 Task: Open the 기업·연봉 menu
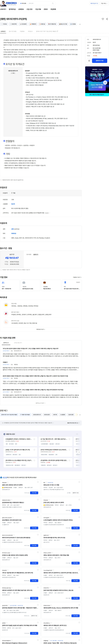[38, 9]
